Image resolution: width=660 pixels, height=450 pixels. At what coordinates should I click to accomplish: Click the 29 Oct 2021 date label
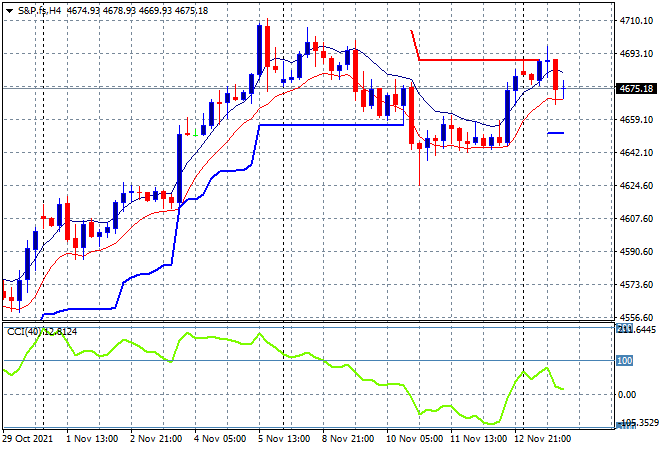(x=28, y=439)
